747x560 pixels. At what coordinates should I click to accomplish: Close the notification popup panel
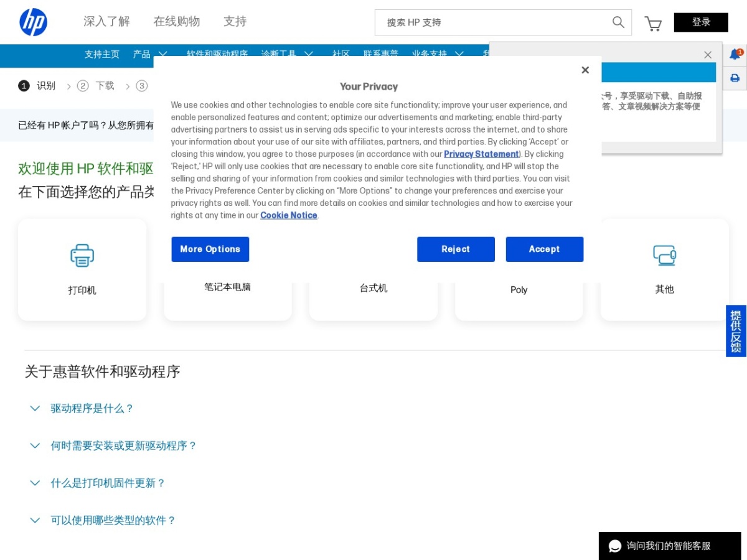point(708,55)
